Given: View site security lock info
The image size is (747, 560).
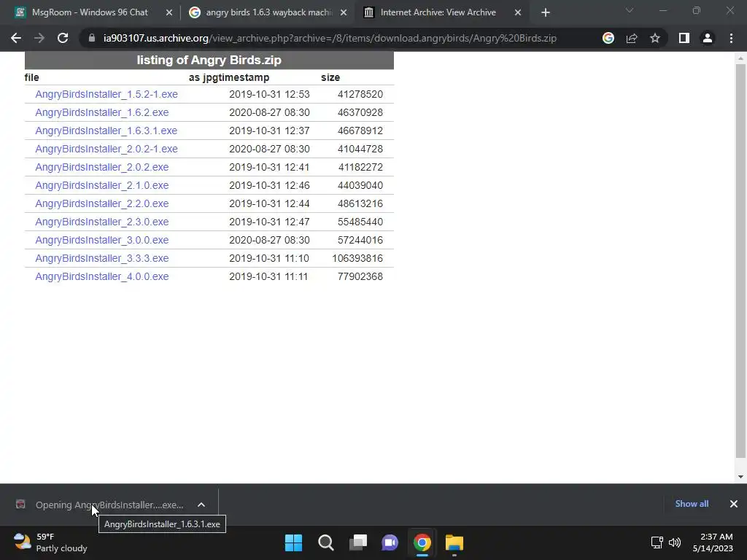Looking at the screenshot, I should click(92, 38).
